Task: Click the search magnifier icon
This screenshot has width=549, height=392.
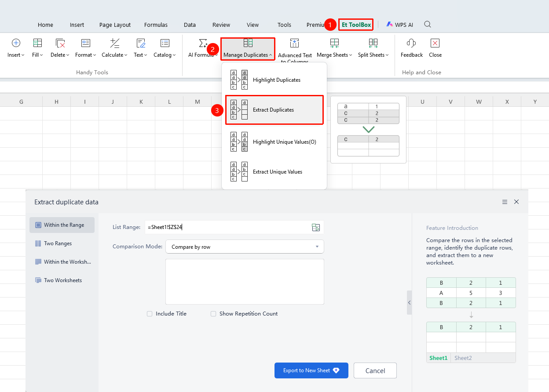Action: point(428,25)
